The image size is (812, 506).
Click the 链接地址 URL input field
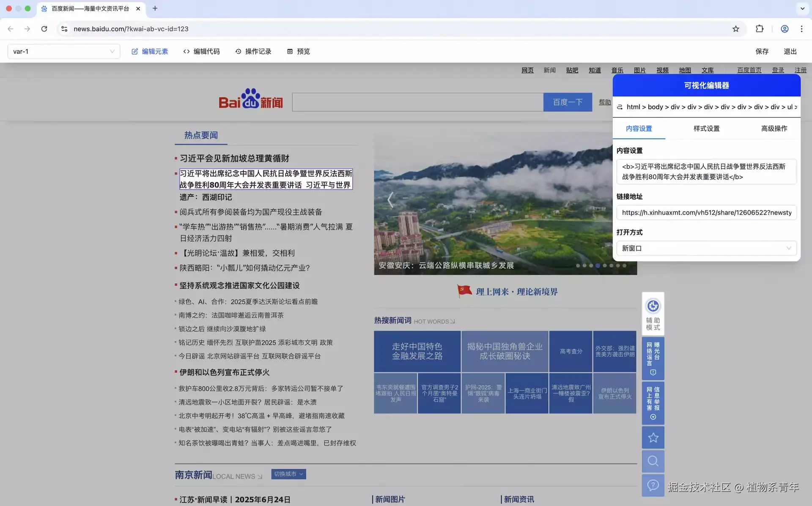click(x=706, y=213)
